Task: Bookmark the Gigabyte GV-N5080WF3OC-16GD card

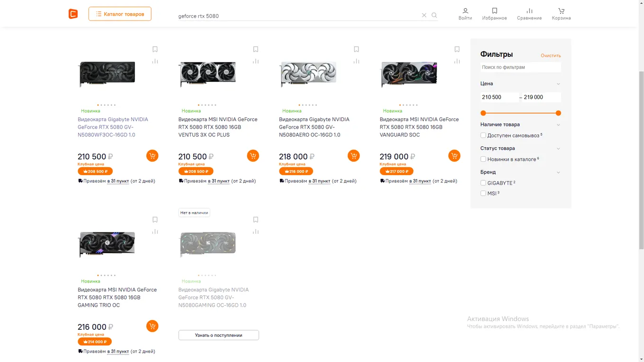Action: point(155,49)
